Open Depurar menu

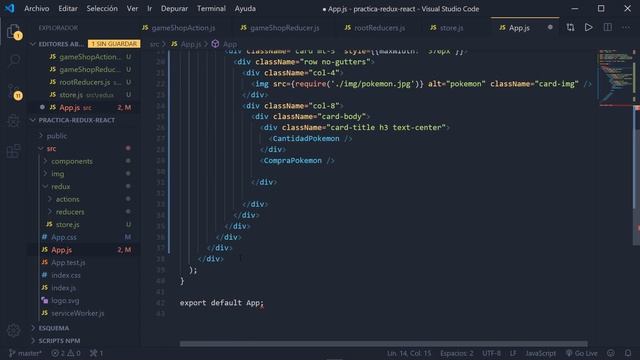pos(174,9)
